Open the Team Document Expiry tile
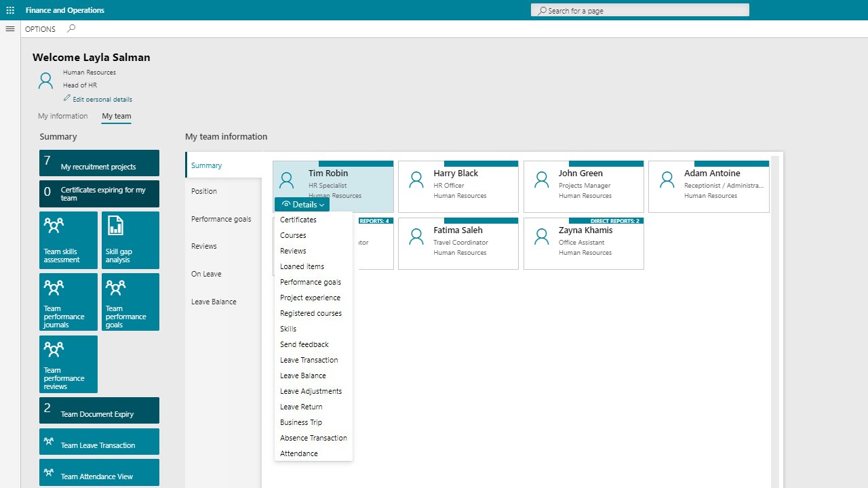 click(x=99, y=410)
